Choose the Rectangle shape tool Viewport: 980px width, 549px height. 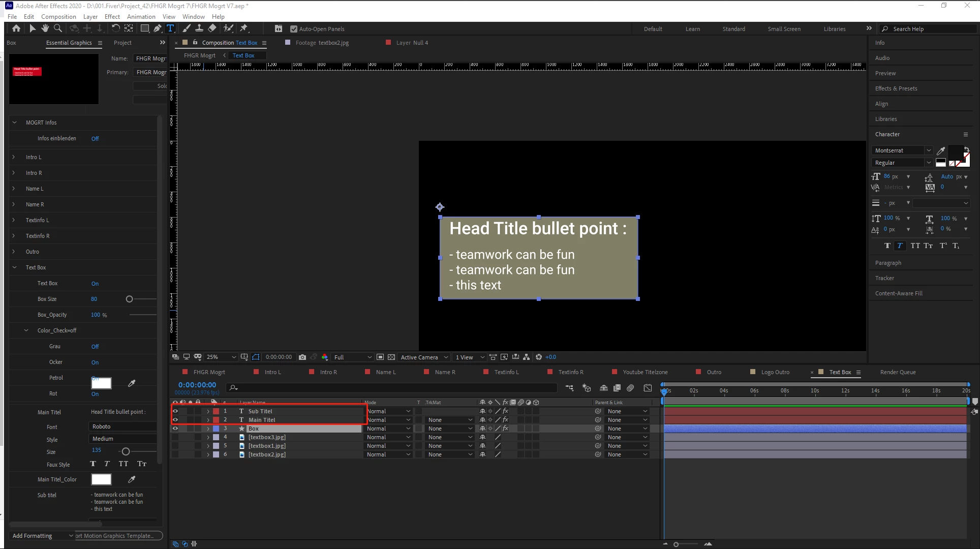click(x=145, y=28)
